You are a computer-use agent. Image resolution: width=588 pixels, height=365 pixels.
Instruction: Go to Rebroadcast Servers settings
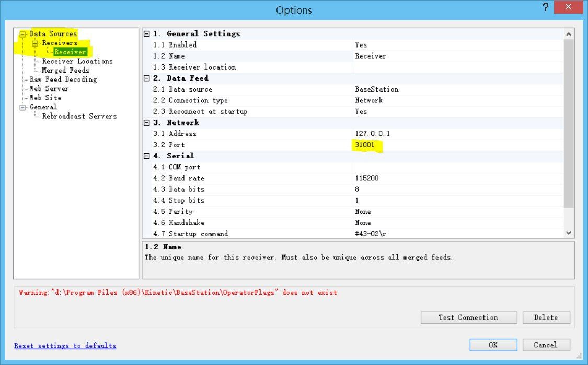click(79, 116)
